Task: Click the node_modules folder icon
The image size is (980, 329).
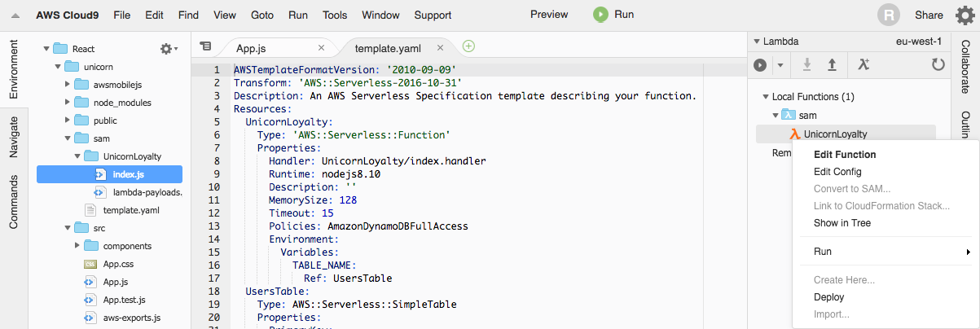Action: tap(81, 103)
